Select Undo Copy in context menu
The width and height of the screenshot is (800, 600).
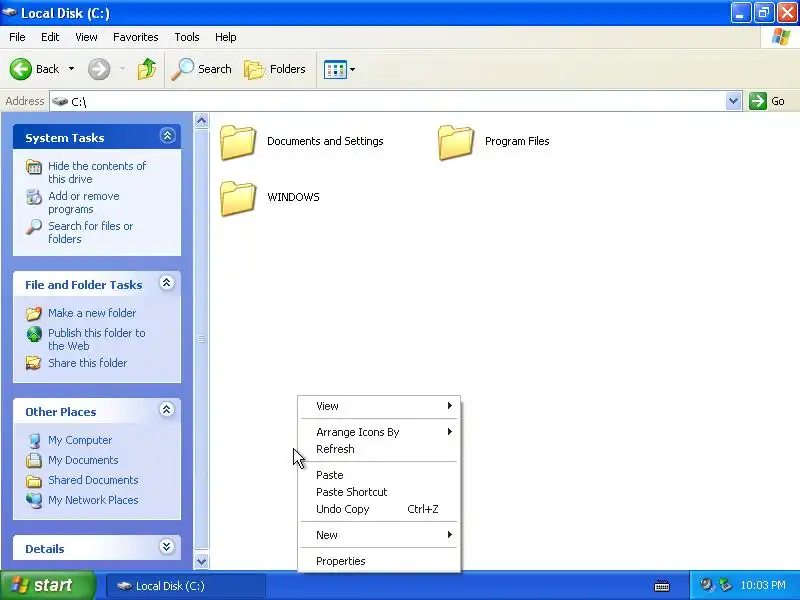[x=379, y=509]
